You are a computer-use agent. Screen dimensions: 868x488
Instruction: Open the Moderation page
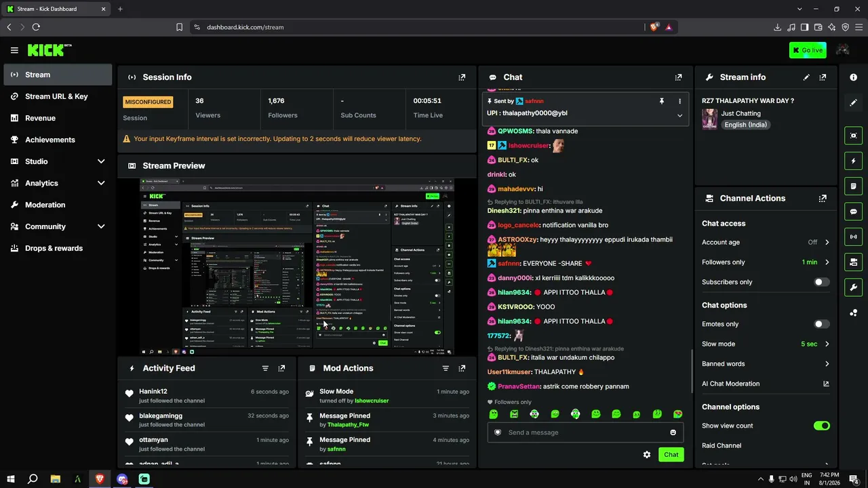pyautogui.click(x=58, y=205)
